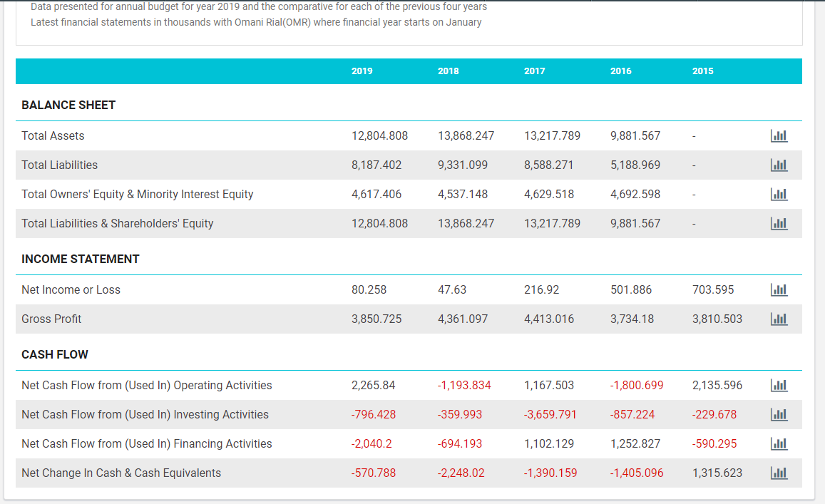Image resolution: width=825 pixels, height=504 pixels.
Task: Click the Total Assets row label
Action: point(53,135)
